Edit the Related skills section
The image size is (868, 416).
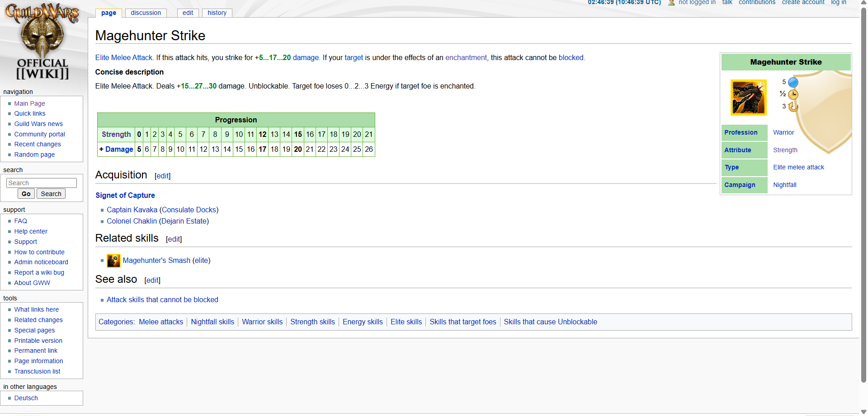pos(174,239)
